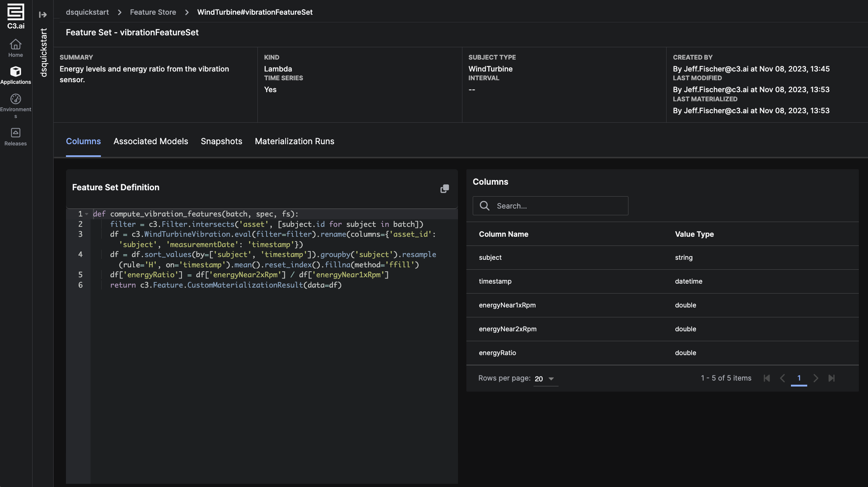Click the Last Materialized timestamp text
The width and height of the screenshot is (868, 487).
(x=751, y=111)
